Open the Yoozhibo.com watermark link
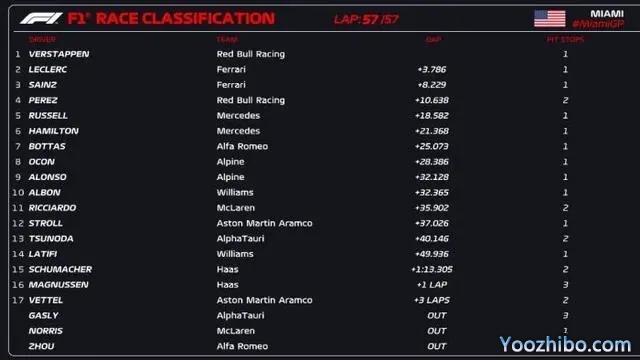This screenshot has width=640, height=360. pyautogui.click(x=565, y=345)
